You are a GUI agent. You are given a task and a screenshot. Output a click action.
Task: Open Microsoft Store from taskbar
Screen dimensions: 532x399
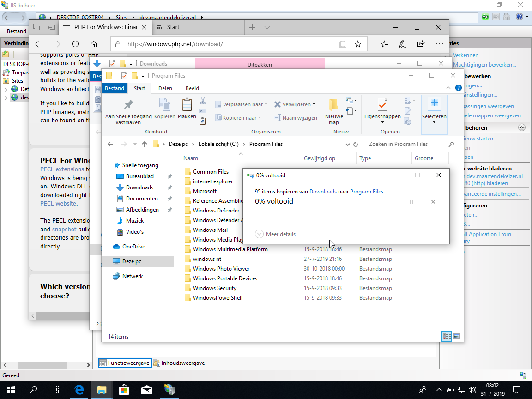pyautogui.click(x=124, y=389)
